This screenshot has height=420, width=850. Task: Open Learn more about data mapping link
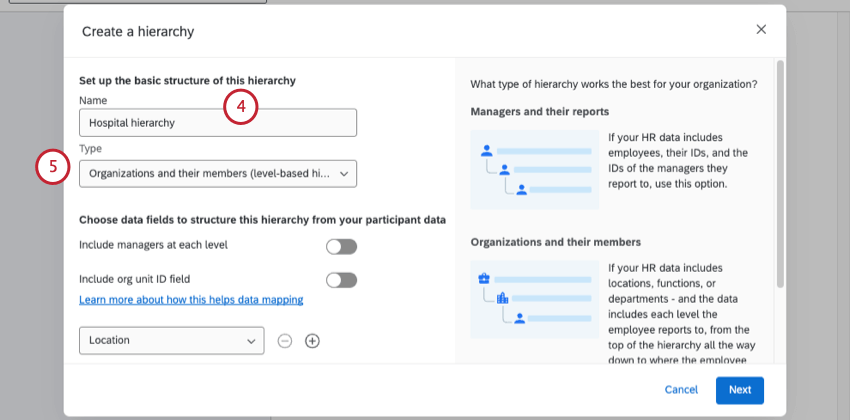[191, 299]
